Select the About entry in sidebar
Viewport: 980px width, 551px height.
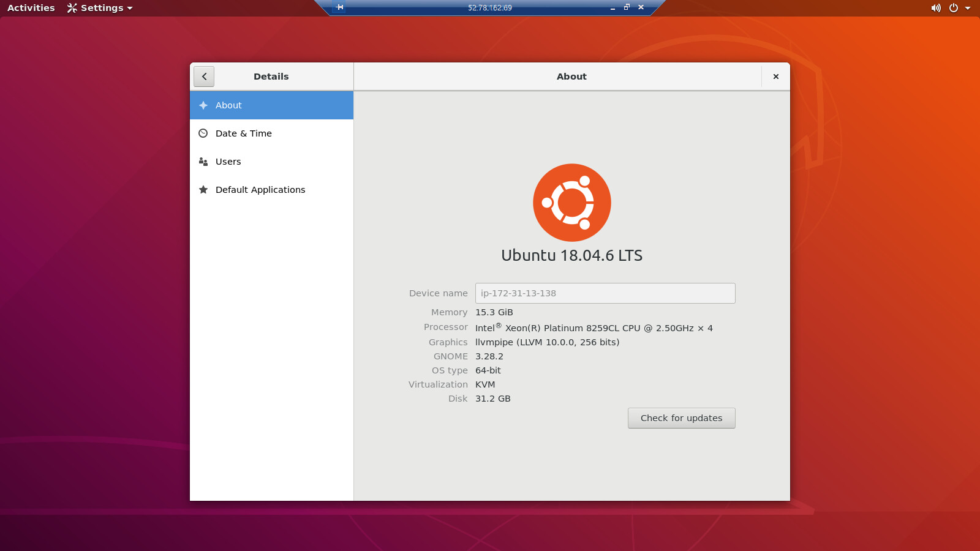pyautogui.click(x=228, y=105)
